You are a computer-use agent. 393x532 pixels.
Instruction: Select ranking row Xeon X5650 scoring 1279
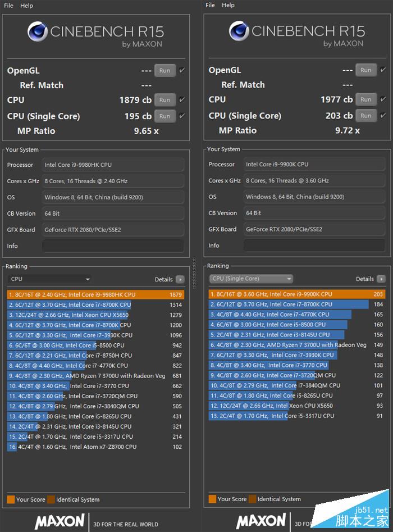[x=95, y=315]
